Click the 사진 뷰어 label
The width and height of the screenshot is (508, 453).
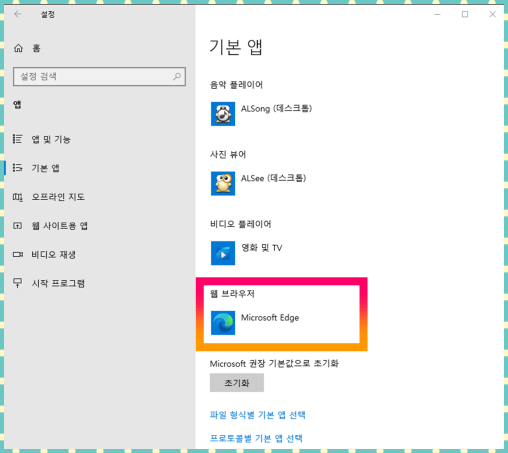(228, 154)
